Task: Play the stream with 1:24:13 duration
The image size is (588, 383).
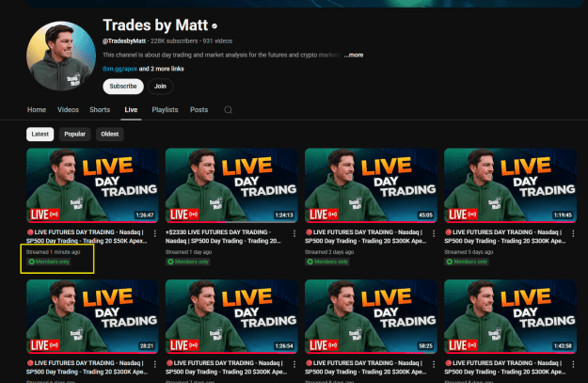Action: tap(231, 185)
